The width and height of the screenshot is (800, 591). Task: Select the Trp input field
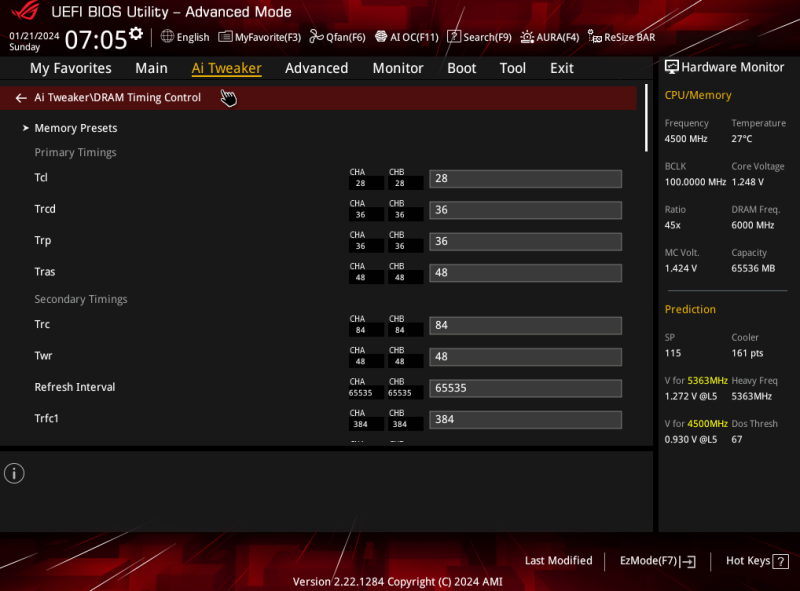pos(526,241)
